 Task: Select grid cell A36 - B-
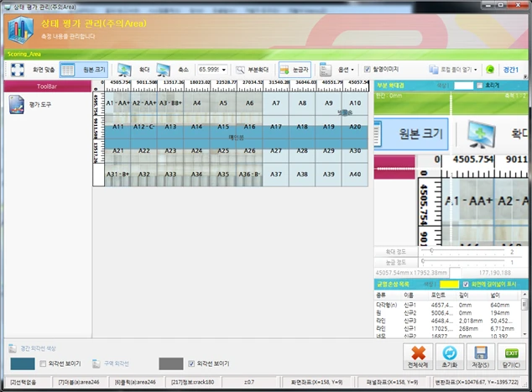pyautogui.click(x=249, y=175)
